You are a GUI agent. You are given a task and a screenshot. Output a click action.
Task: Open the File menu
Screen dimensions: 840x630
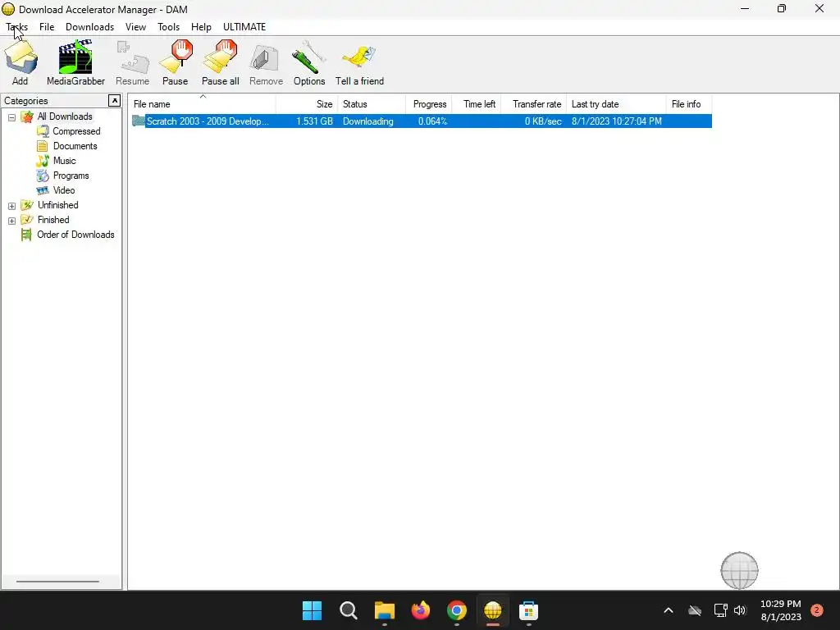(x=47, y=27)
